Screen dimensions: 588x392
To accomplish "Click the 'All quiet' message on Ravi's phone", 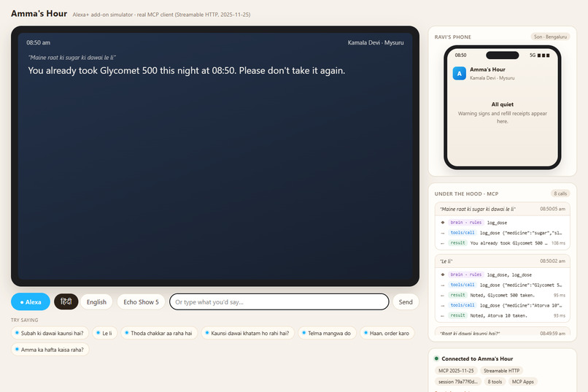I will (x=502, y=104).
